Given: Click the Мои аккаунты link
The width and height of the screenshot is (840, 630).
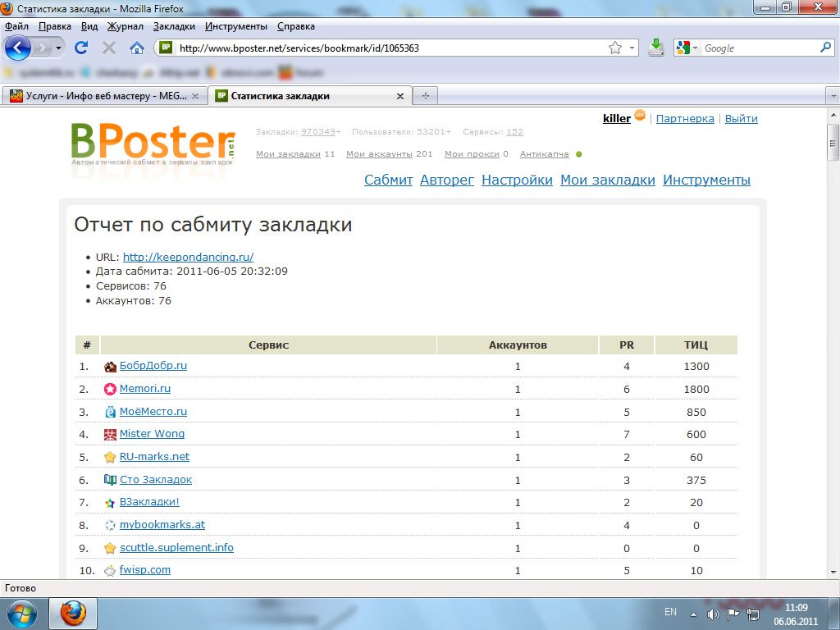Looking at the screenshot, I should tap(379, 153).
